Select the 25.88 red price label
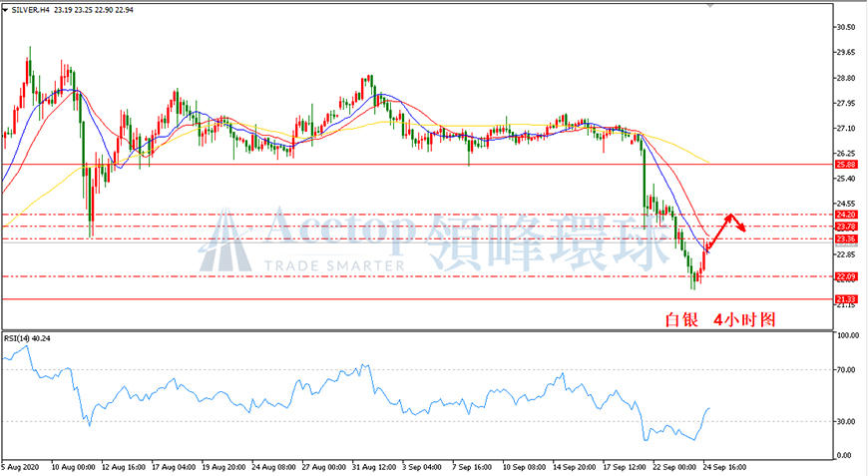The width and height of the screenshot is (868, 476). point(846,165)
